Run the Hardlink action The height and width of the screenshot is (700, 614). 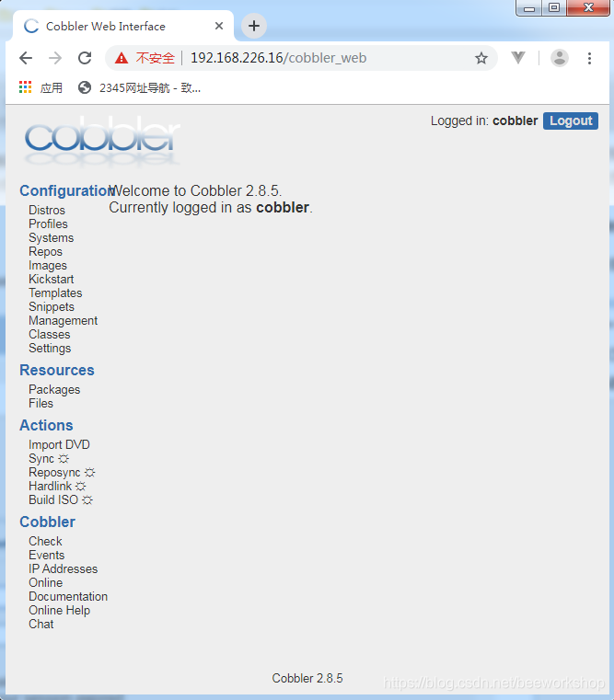50,487
